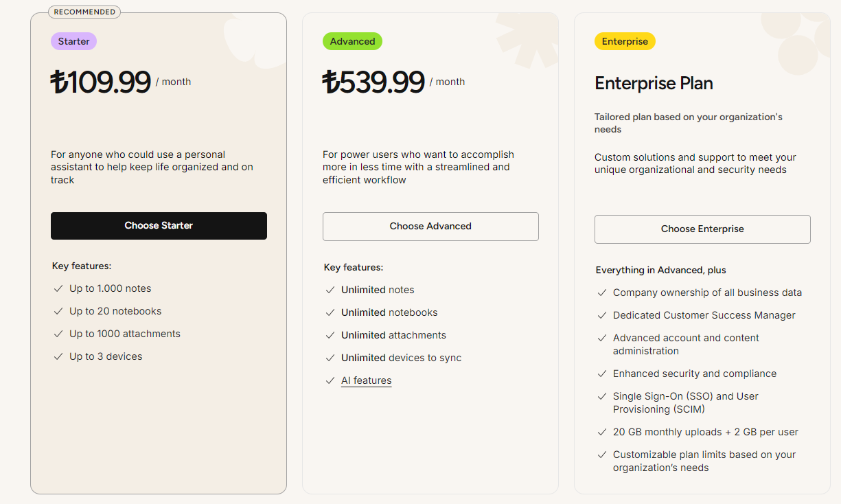The width and height of the screenshot is (841, 504).
Task: Click checkmark beside Unlimited devices to sync
Action: [330, 358]
